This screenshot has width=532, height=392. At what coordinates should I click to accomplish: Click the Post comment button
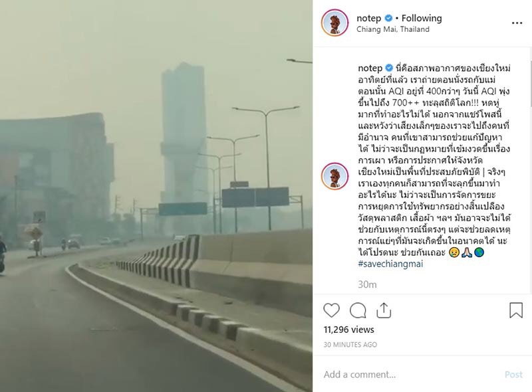(x=513, y=374)
